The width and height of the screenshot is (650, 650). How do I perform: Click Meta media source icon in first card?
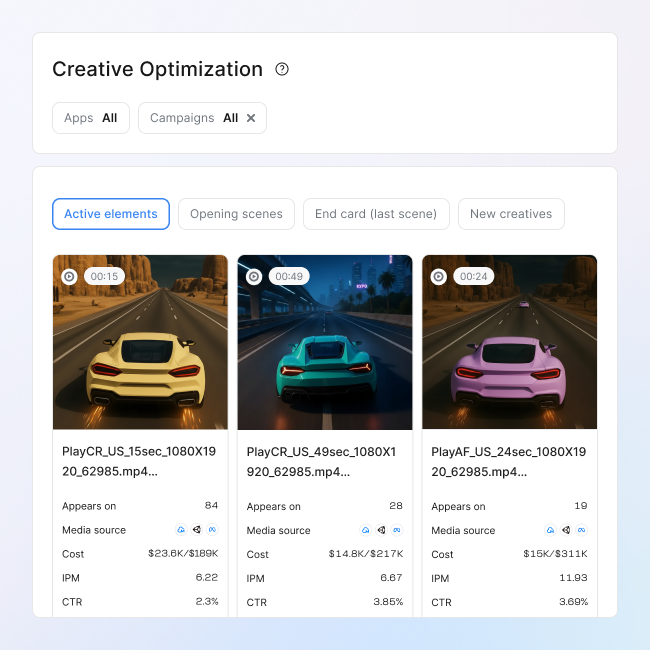(x=212, y=530)
